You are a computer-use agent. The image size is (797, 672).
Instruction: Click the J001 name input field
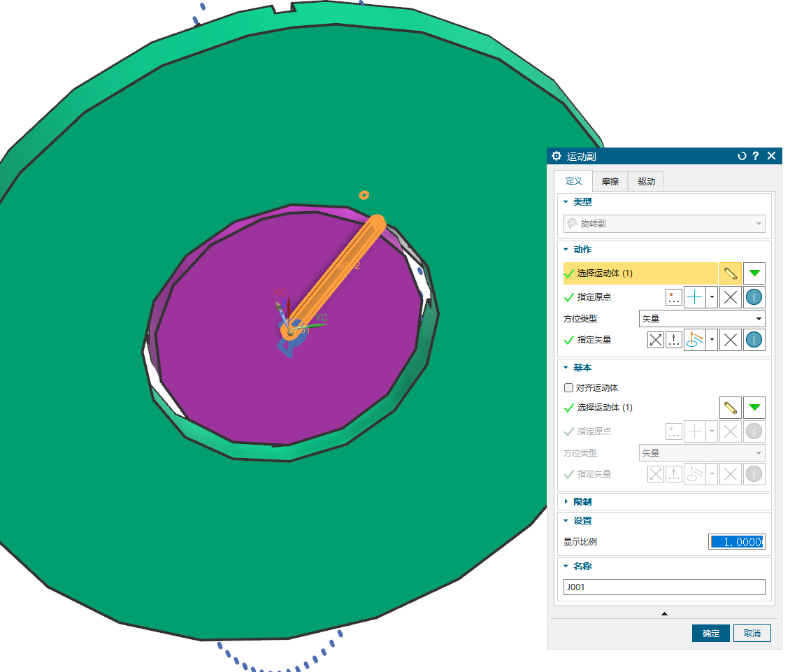664,587
